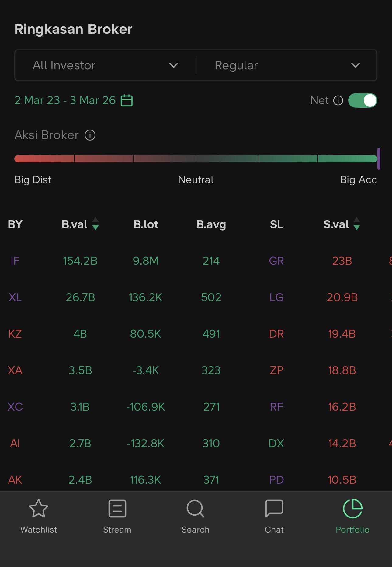Image resolution: width=392 pixels, height=567 pixels.
Task: Tap the Watchlist star icon
Action: [x=39, y=509]
